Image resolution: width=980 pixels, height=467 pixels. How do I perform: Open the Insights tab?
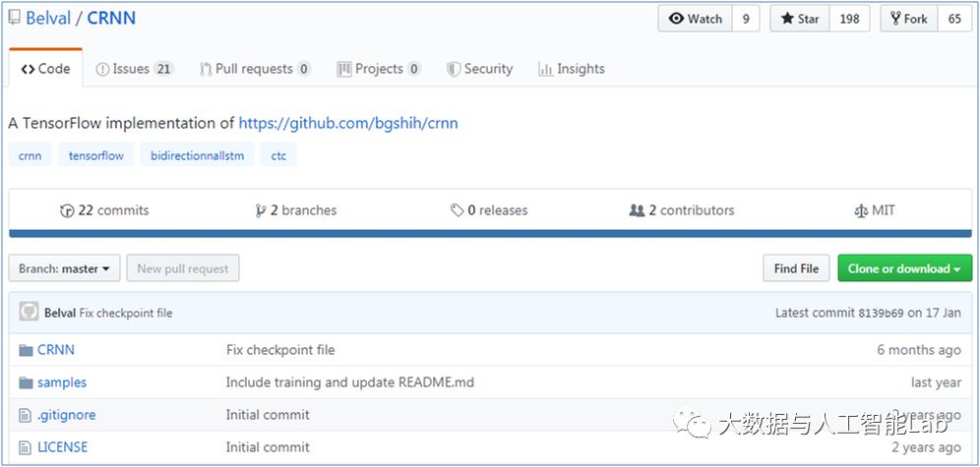tap(572, 69)
